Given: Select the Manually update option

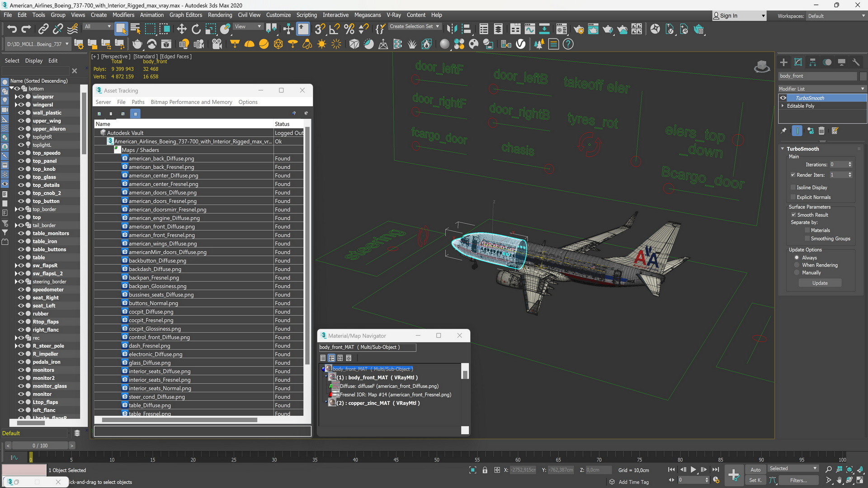Looking at the screenshot, I should (x=797, y=272).
